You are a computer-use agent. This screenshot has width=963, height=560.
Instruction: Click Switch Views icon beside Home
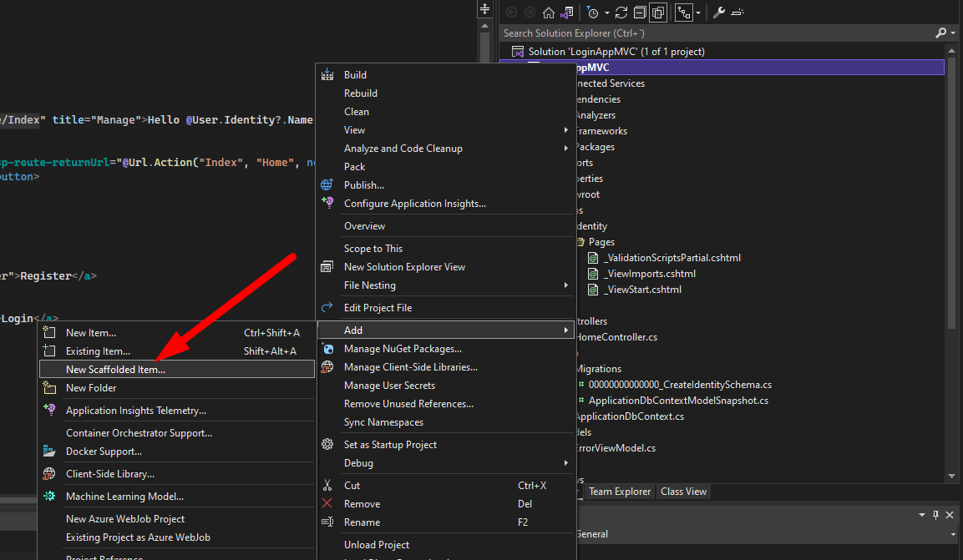pos(567,13)
